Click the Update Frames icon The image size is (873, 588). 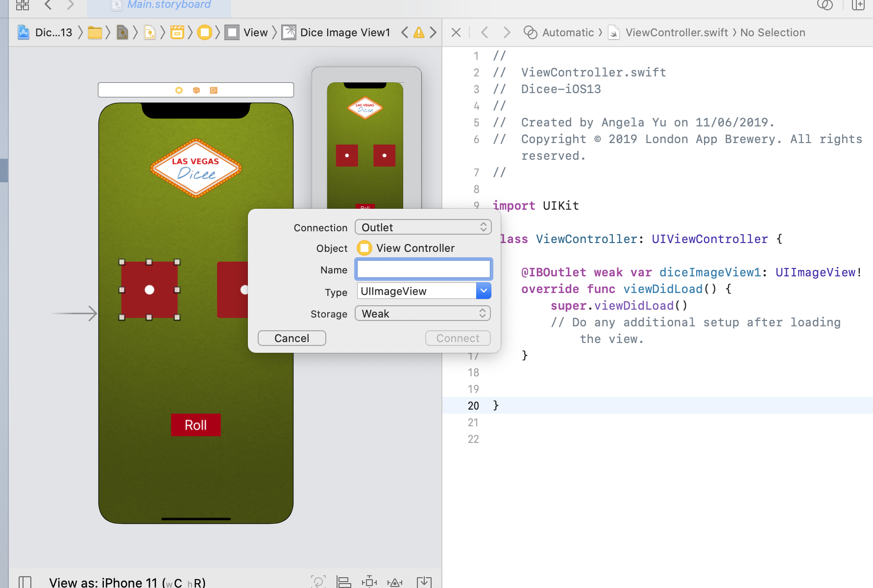(318, 582)
